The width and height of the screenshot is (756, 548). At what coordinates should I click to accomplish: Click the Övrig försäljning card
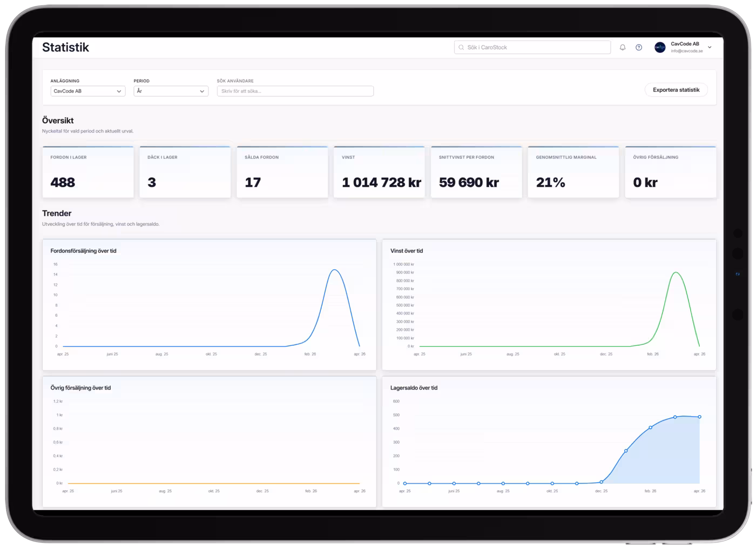[x=671, y=172]
